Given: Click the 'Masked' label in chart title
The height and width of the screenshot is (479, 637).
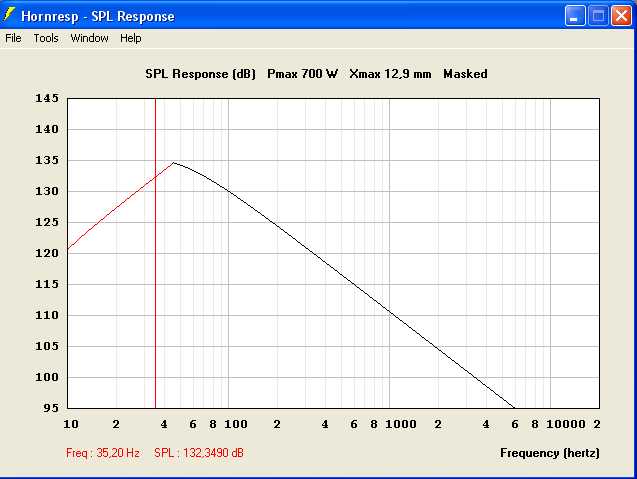Looking at the screenshot, I should coord(465,74).
